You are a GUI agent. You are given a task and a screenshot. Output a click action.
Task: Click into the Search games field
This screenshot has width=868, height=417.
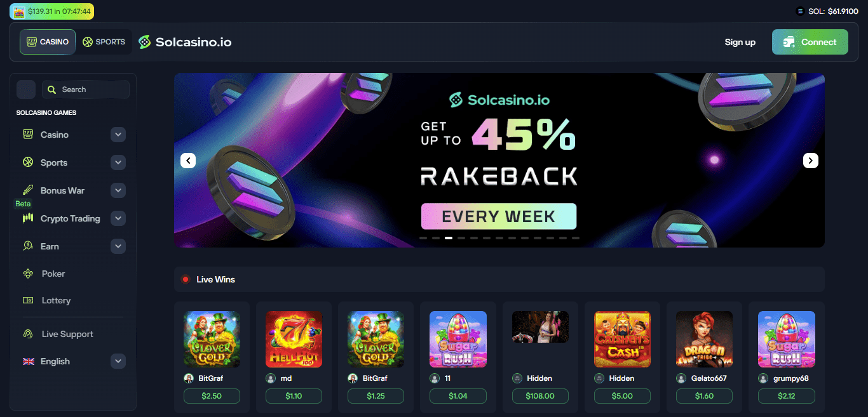pos(86,89)
